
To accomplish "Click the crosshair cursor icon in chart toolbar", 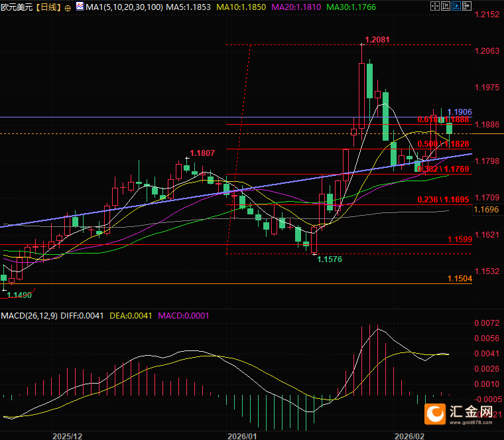I will point(435,6).
